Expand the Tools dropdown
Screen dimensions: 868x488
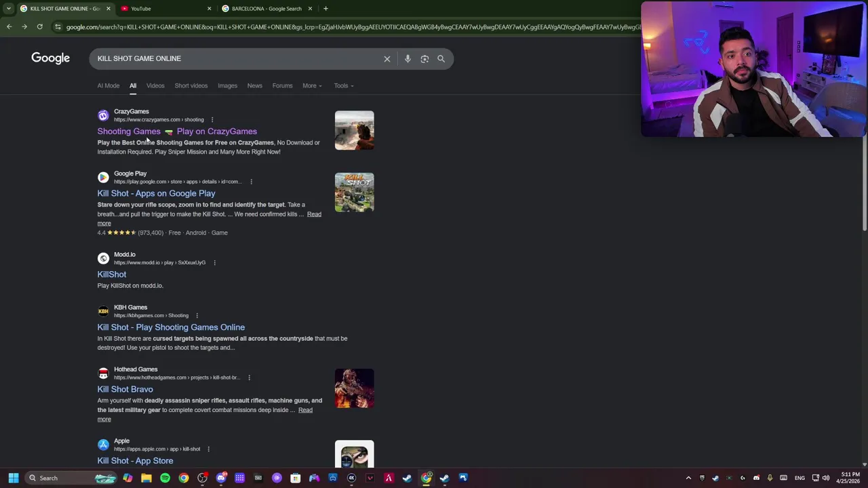(x=344, y=86)
